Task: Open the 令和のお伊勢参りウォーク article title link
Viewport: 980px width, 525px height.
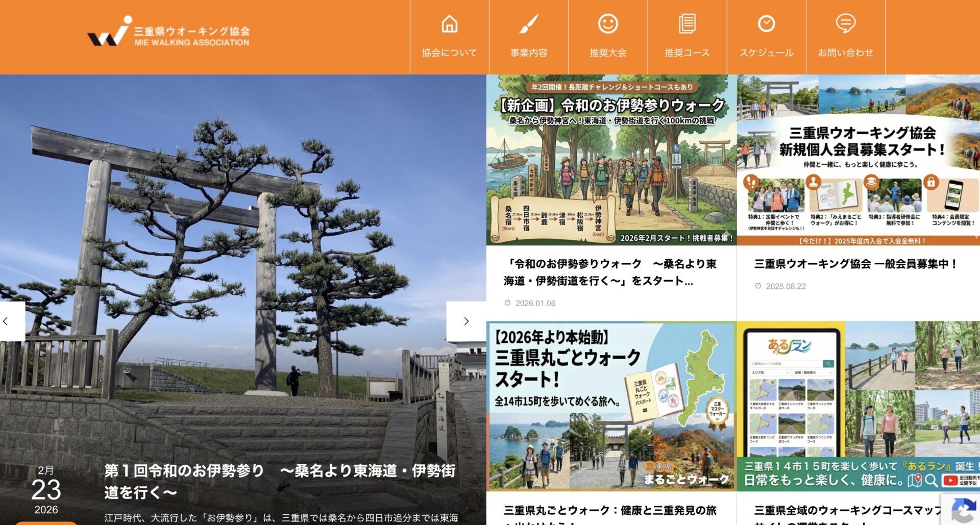Action: point(610,272)
